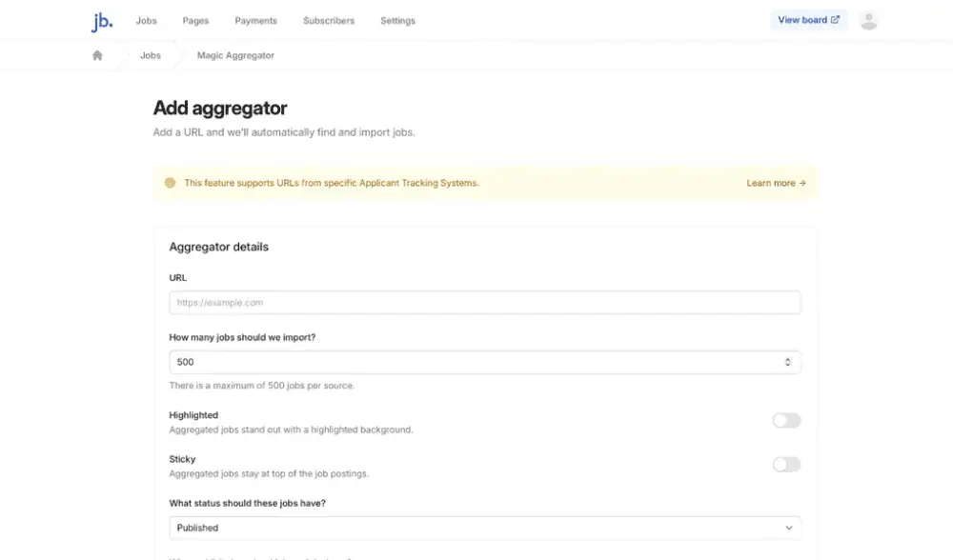
Task: Enable the Highlighted toggle
Action: tap(786, 421)
